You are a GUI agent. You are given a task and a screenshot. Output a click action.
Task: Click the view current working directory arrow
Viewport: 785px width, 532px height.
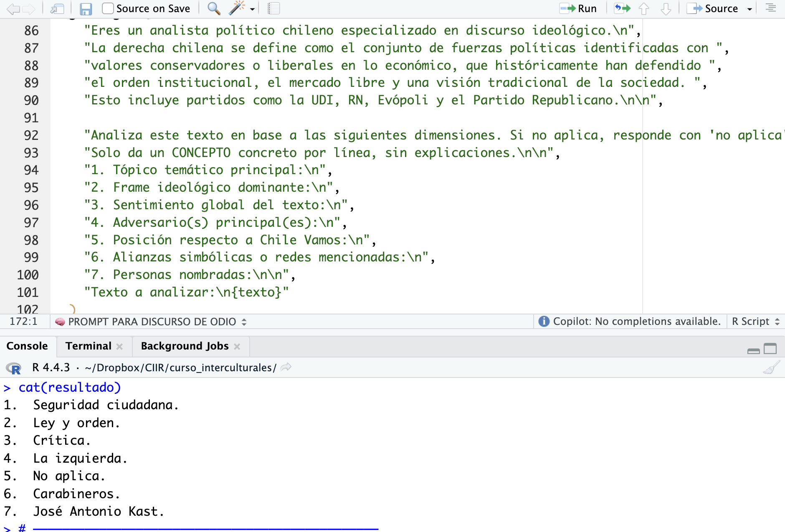click(286, 367)
